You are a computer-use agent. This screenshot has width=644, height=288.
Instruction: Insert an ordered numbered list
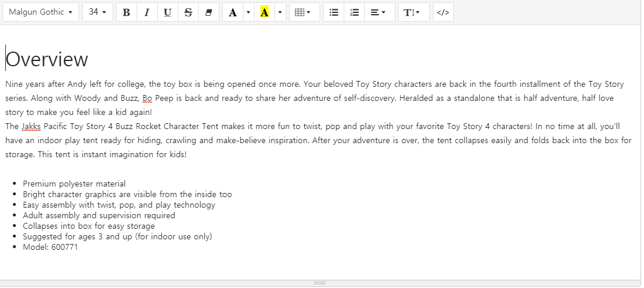[354, 12]
